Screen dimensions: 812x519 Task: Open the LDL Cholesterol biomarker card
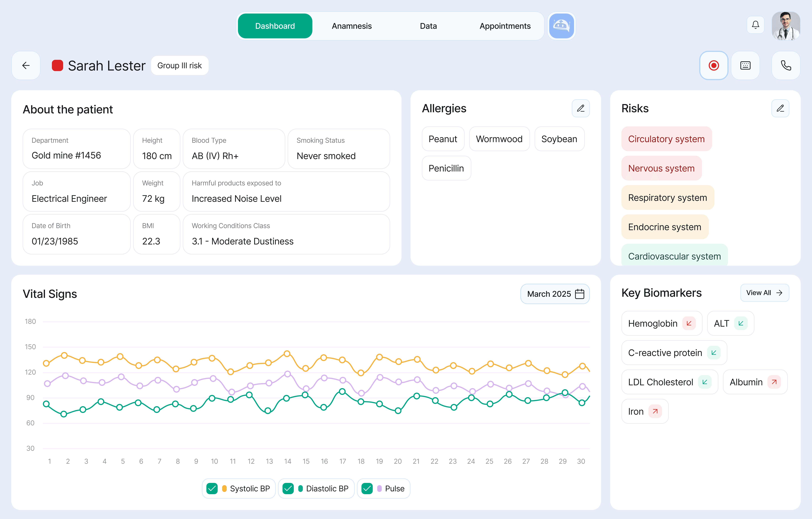(x=670, y=382)
